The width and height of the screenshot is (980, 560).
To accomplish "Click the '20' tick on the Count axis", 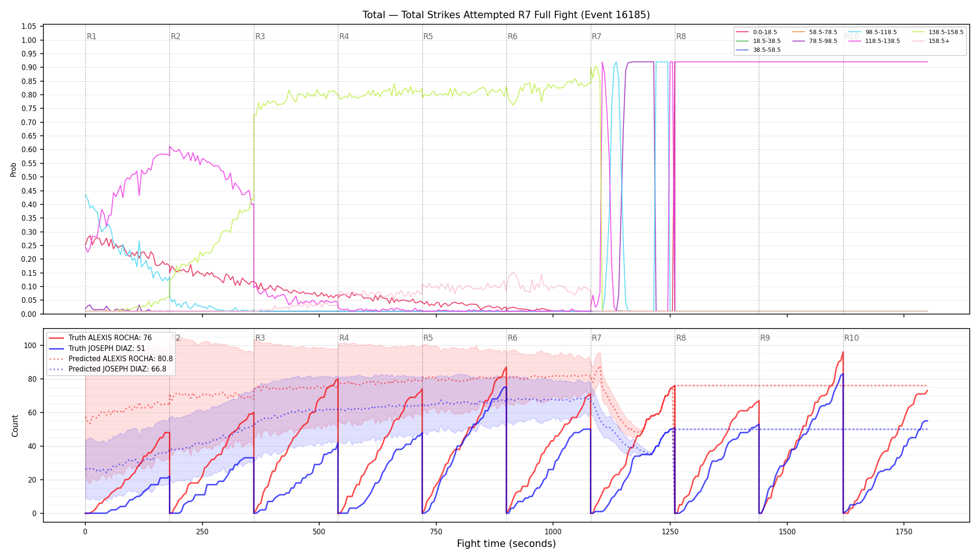I will [32, 480].
